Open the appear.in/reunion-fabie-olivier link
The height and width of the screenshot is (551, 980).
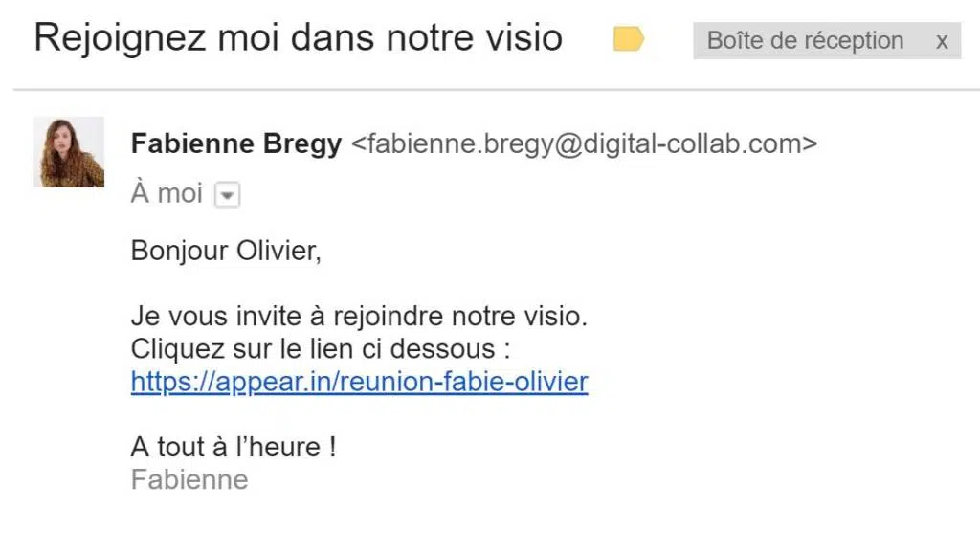click(360, 382)
